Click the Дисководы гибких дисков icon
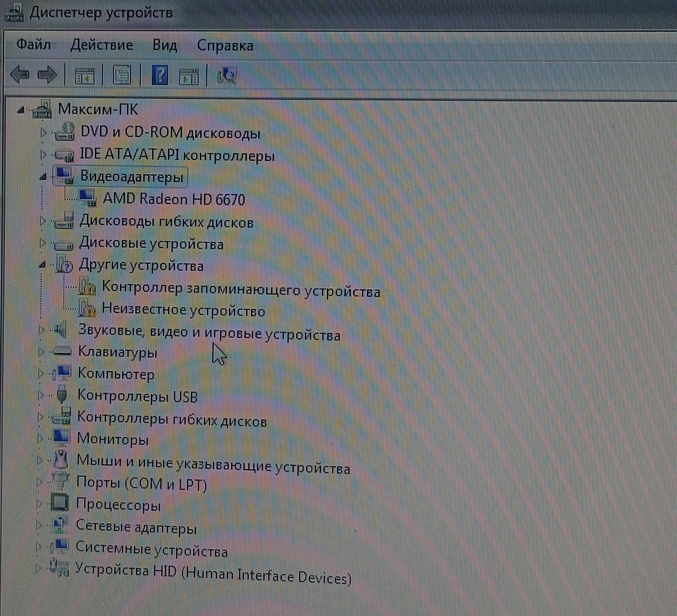The image size is (677, 616). point(64,221)
